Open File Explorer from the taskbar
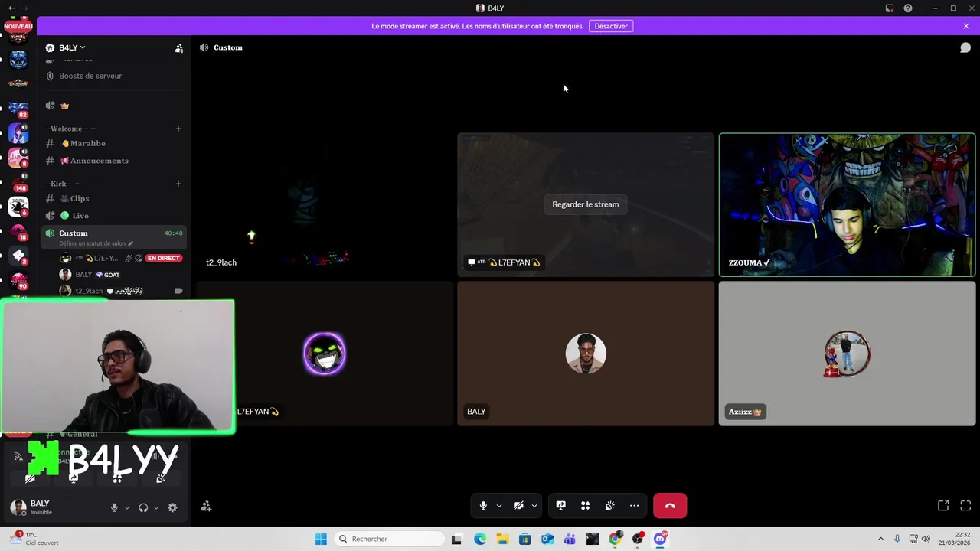The height and width of the screenshot is (551, 980). 502,539
